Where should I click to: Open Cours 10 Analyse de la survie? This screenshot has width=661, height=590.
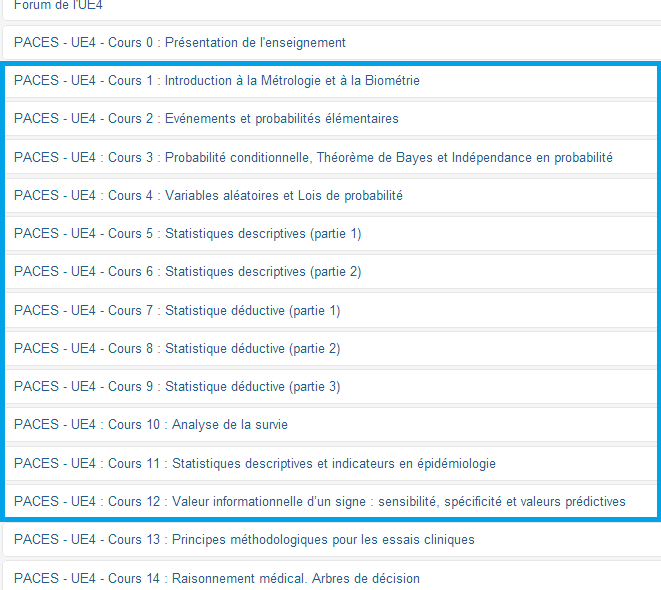(151, 425)
